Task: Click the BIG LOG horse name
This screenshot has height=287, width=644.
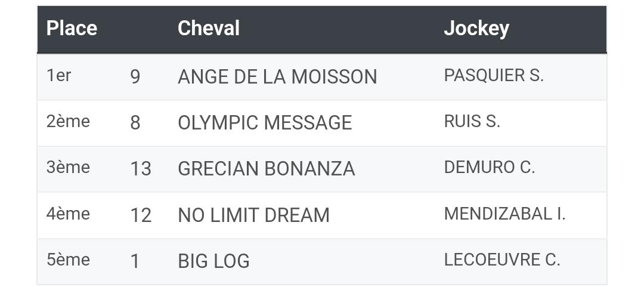Action: tap(213, 261)
